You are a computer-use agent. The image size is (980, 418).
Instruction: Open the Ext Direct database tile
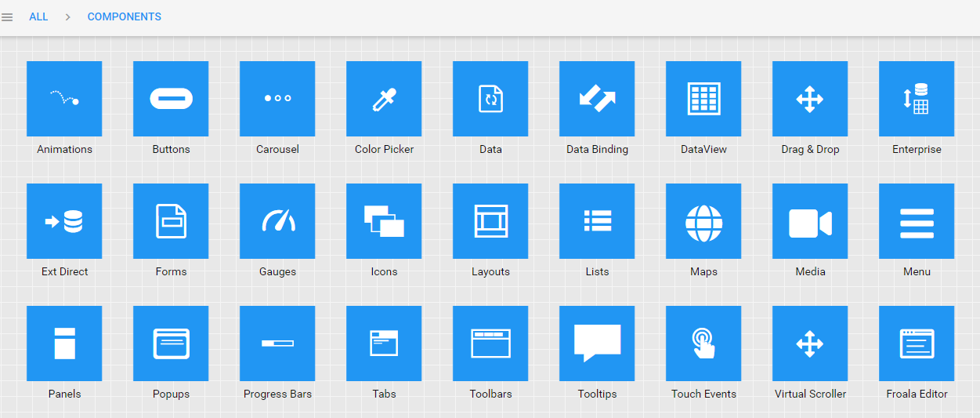pos(64,221)
